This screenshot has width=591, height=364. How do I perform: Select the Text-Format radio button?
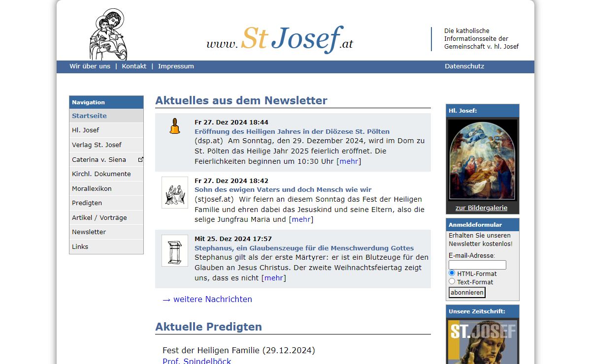(452, 281)
